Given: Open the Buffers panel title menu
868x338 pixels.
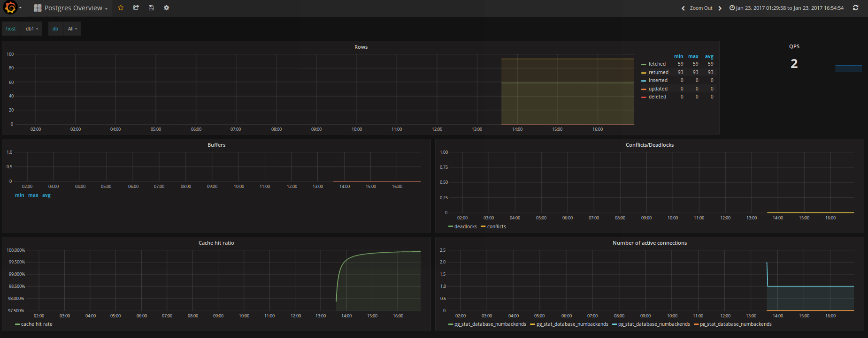Looking at the screenshot, I should point(216,145).
